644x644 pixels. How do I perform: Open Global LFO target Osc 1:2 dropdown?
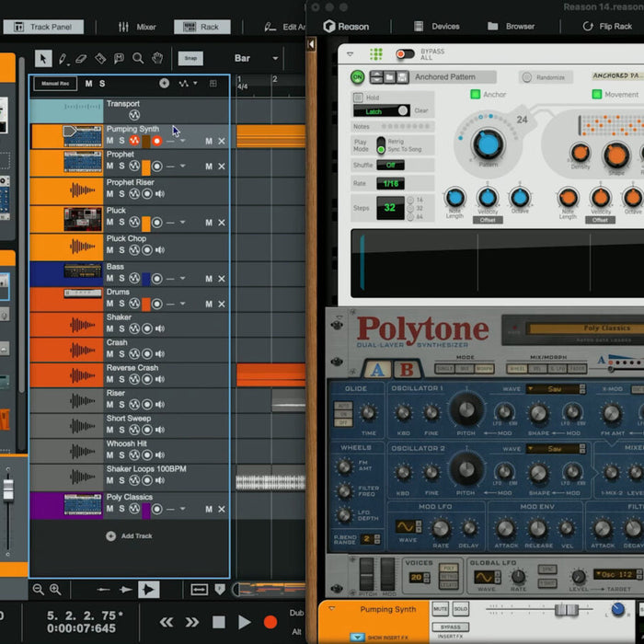coord(616,575)
